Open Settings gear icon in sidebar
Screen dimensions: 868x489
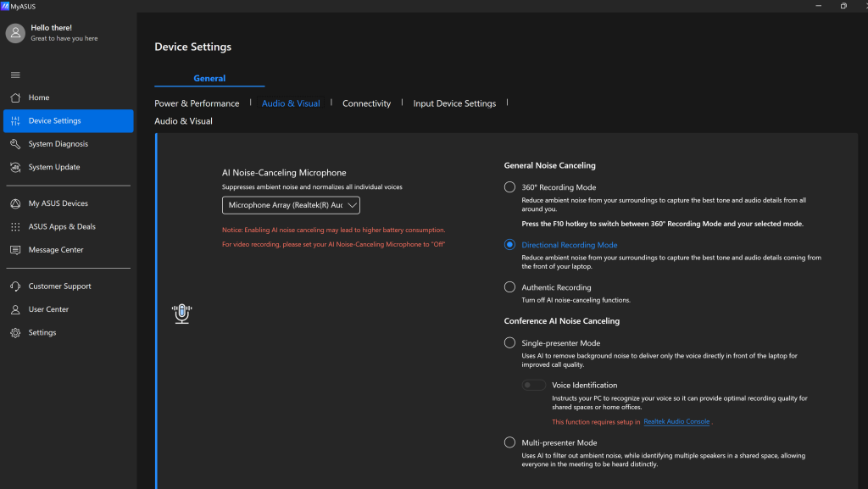(x=14, y=333)
